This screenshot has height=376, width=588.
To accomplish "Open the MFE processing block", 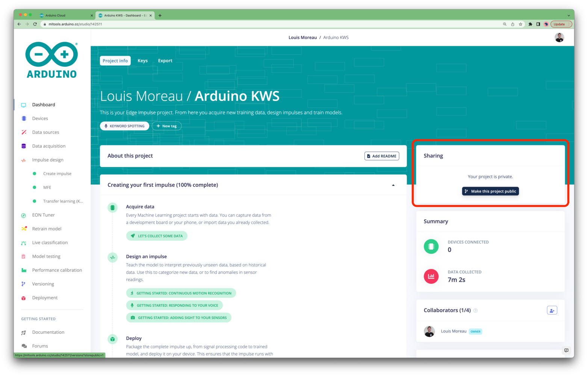I will (47, 187).
